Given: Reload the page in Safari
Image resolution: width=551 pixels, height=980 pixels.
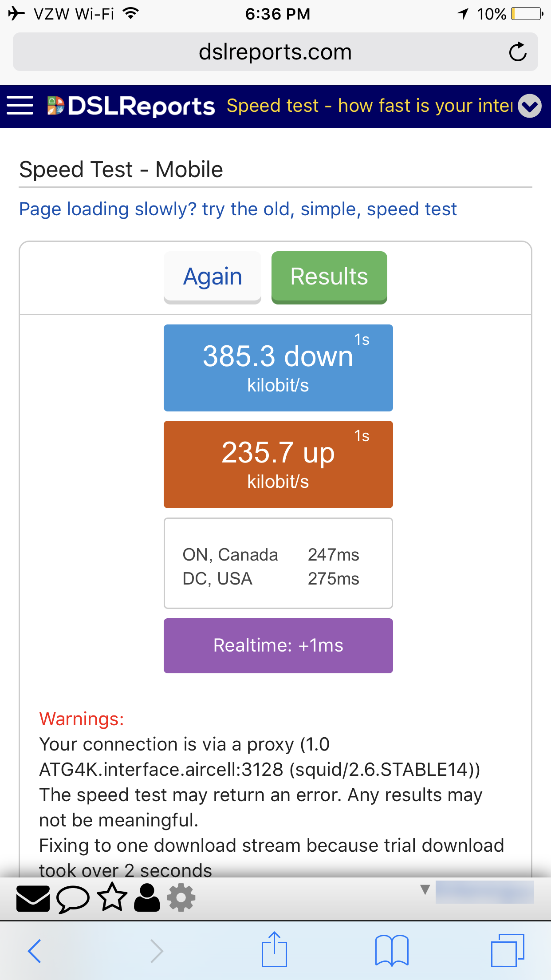Looking at the screenshot, I should 518,52.
